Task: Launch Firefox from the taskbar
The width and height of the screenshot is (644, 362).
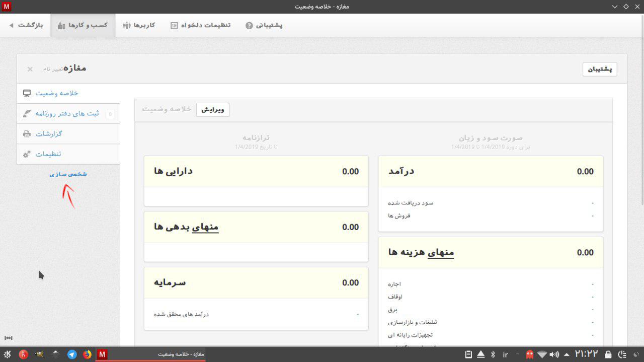Action: coord(87,354)
